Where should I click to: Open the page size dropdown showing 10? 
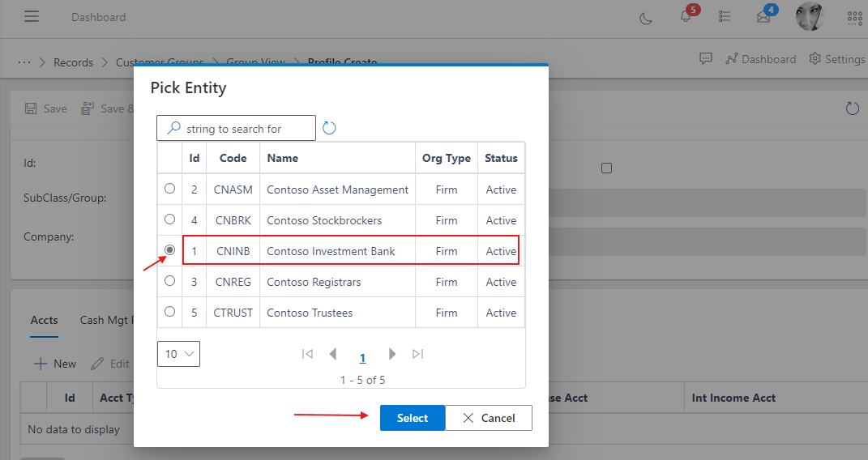tap(178, 354)
